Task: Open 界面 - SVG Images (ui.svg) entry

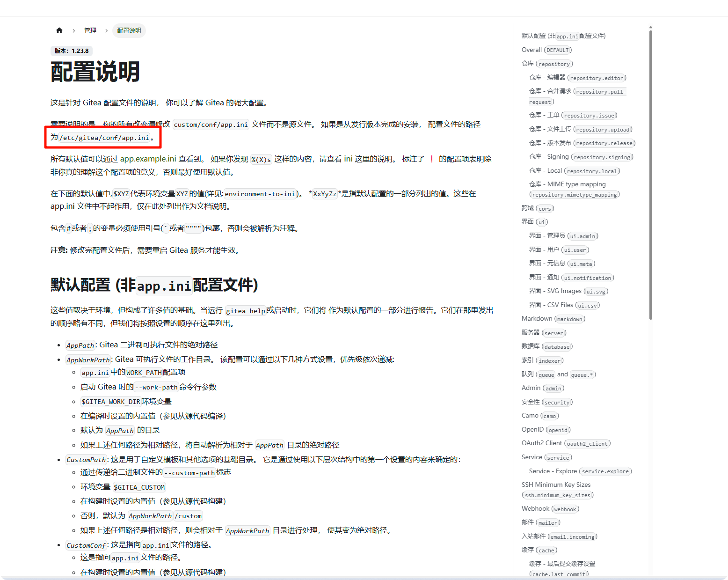Action: point(568,291)
